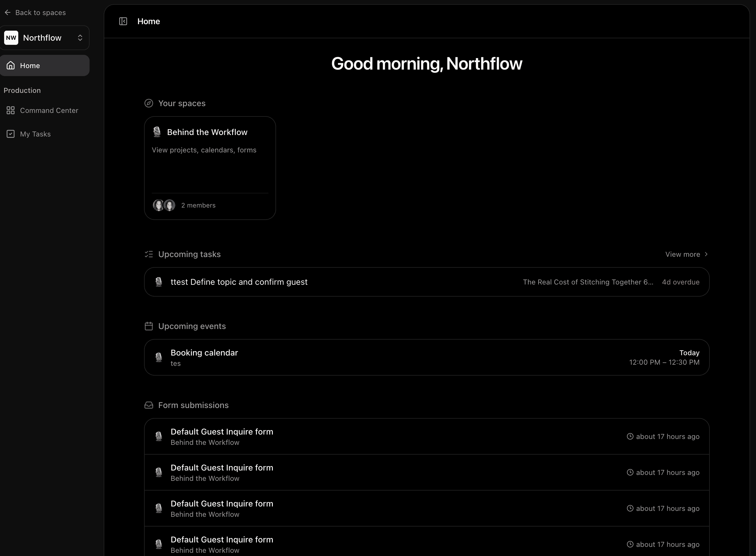Go to Command Center page

tap(49, 110)
